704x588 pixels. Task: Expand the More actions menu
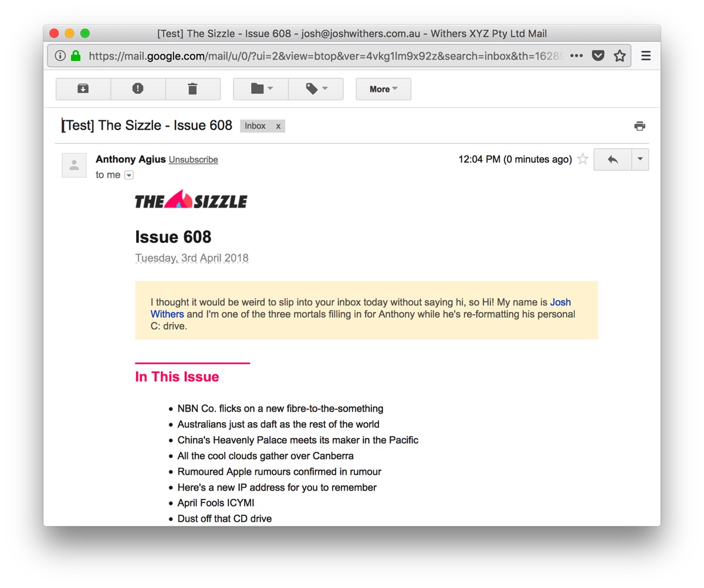[383, 89]
